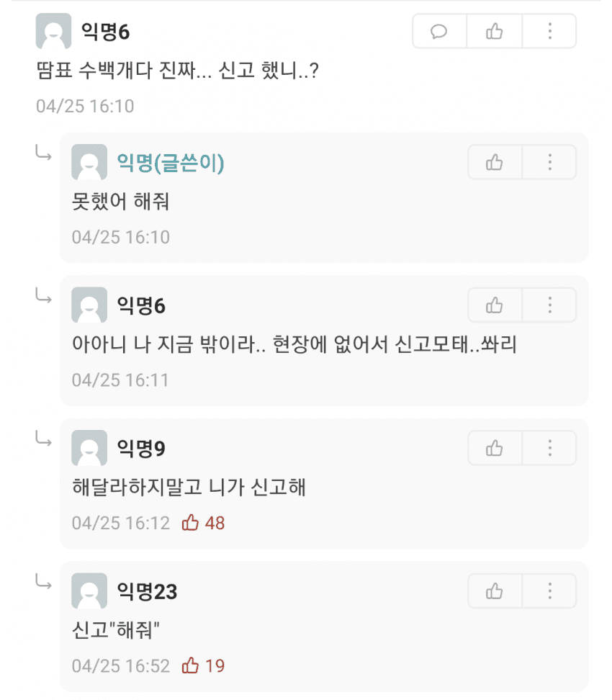Click the 19 likes count on 익명23's reply
Screen dimensions: 612x700
click(x=215, y=665)
